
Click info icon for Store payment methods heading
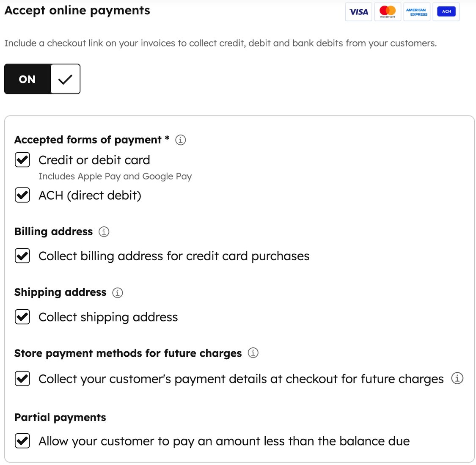(253, 353)
